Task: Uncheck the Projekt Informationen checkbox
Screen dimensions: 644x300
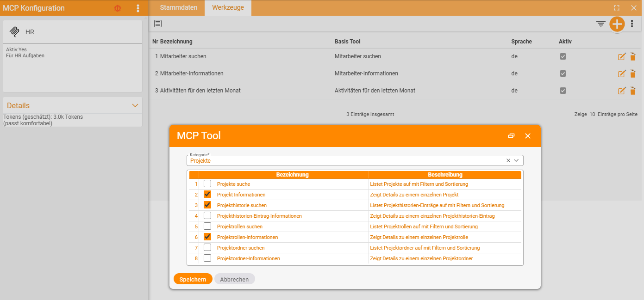Action: tap(207, 194)
